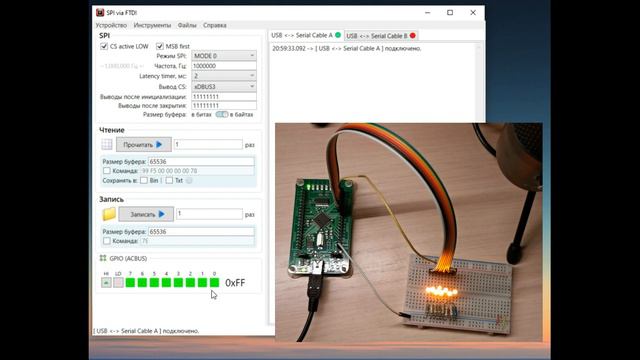Screen dimensions: 640x360
Task: Toggle CS active LOW checkbox
Action: pos(104,46)
